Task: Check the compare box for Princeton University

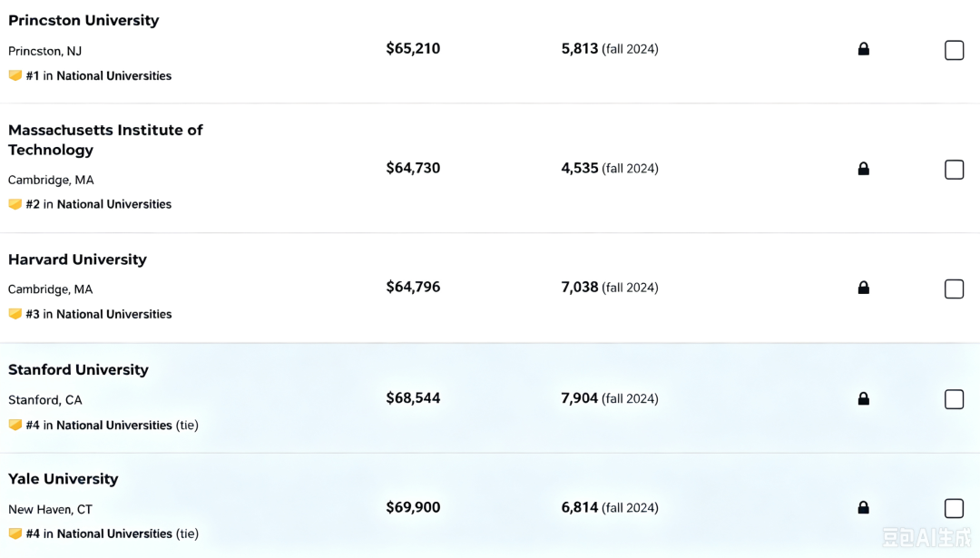Action: 954,50
